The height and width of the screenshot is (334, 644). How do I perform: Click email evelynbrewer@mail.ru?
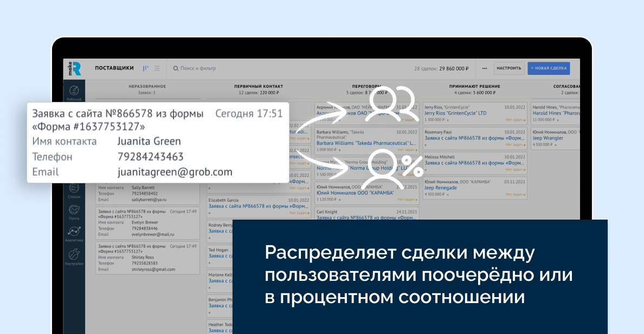click(153, 235)
